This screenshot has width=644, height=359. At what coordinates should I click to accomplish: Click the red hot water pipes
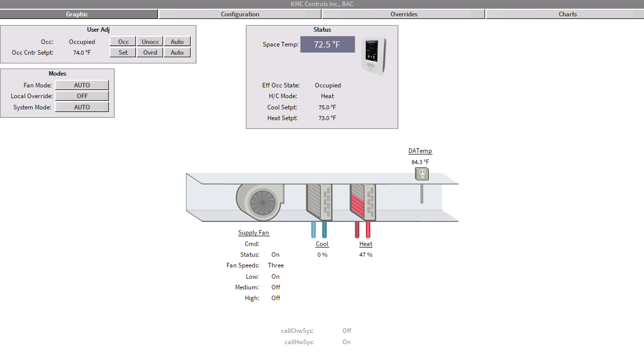pyautogui.click(x=362, y=230)
